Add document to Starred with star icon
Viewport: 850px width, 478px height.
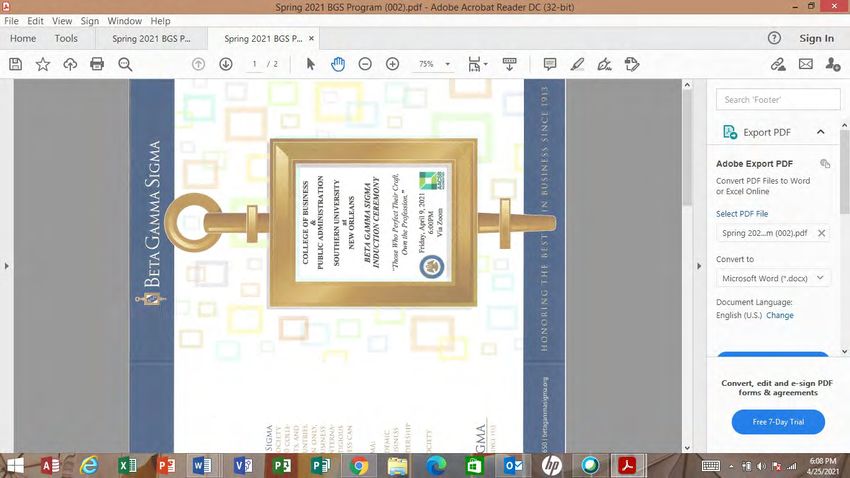[x=43, y=64]
